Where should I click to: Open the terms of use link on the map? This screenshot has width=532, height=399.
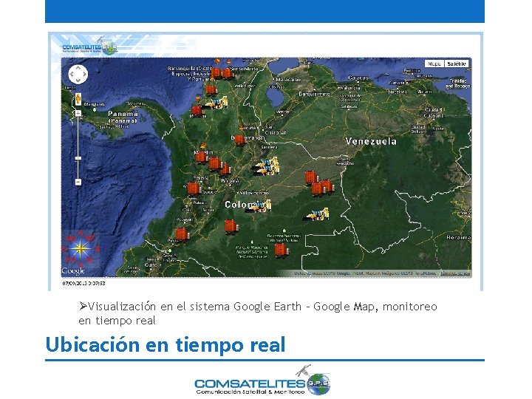455,273
